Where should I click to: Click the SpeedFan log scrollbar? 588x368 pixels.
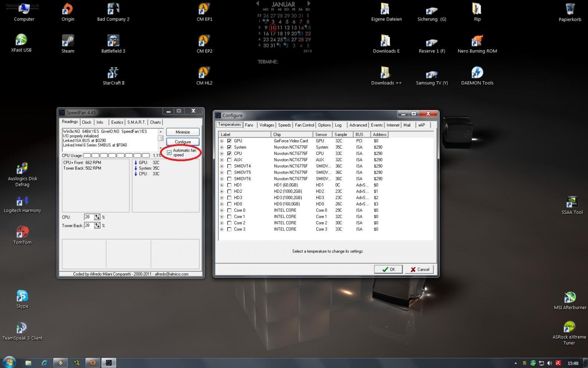[161, 139]
